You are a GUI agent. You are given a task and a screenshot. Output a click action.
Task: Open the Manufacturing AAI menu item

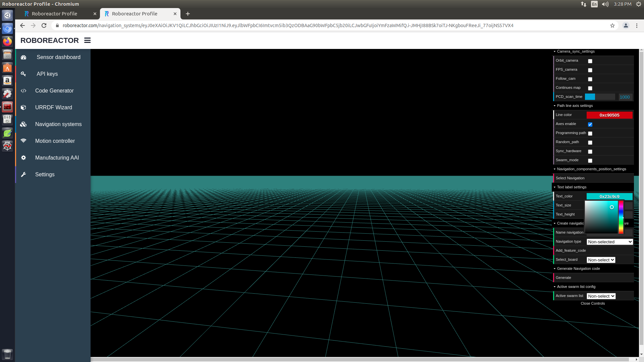pyautogui.click(x=53, y=158)
